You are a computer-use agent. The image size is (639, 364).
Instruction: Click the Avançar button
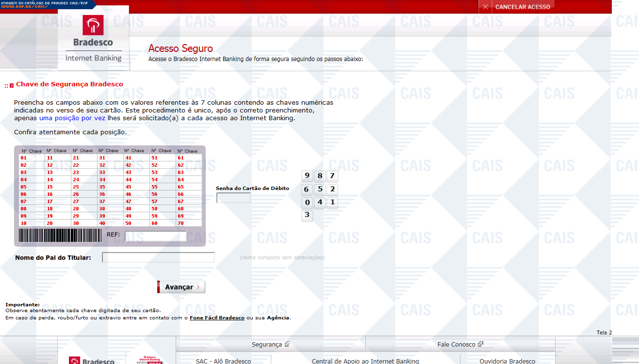pyautogui.click(x=181, y=287)
